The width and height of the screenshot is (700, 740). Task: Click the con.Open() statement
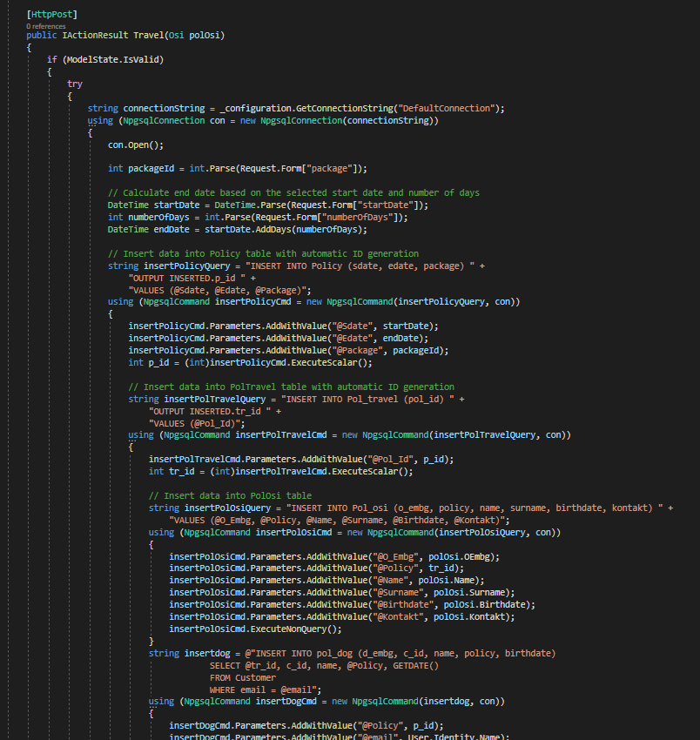135,145
